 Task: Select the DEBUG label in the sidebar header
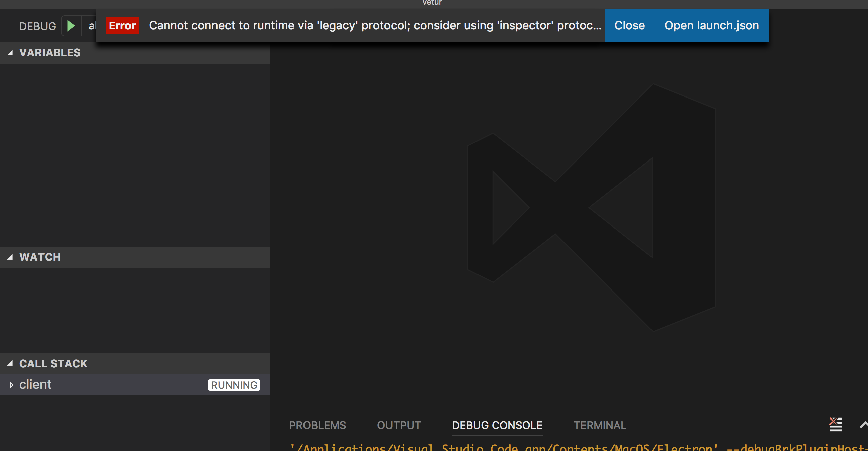tap(37, 26)
